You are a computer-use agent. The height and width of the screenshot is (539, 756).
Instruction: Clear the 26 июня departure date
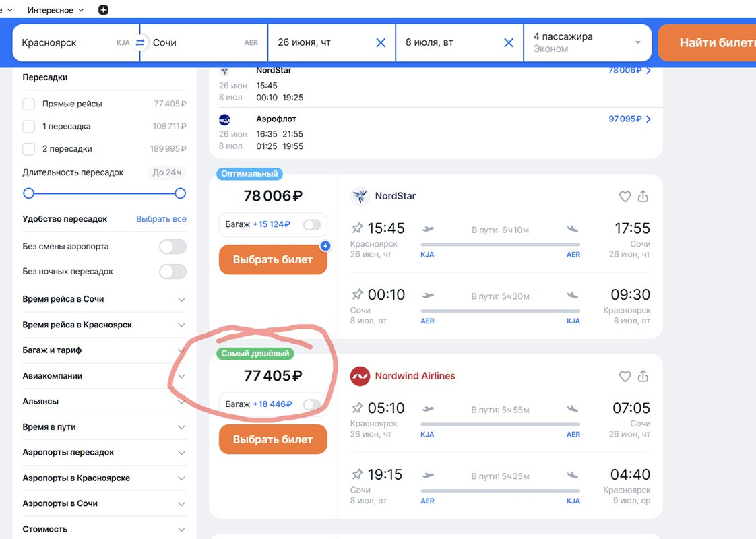pos(381,43)
